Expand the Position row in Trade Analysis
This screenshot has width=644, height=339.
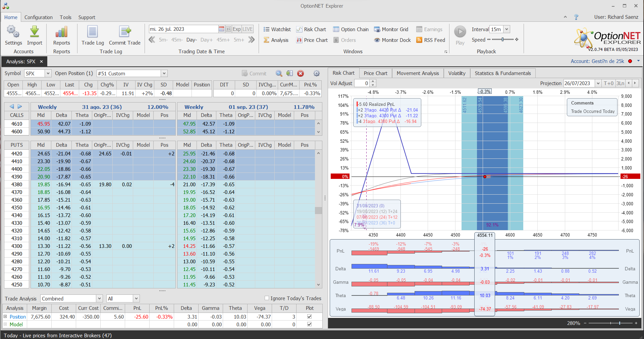5,317
